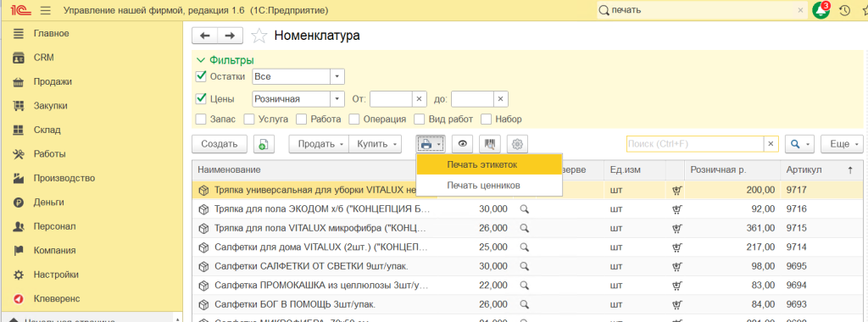The height and width of the screenshot is (322, 868).
Task: Enable the Набор checkbox
Action: pos(486,119)
